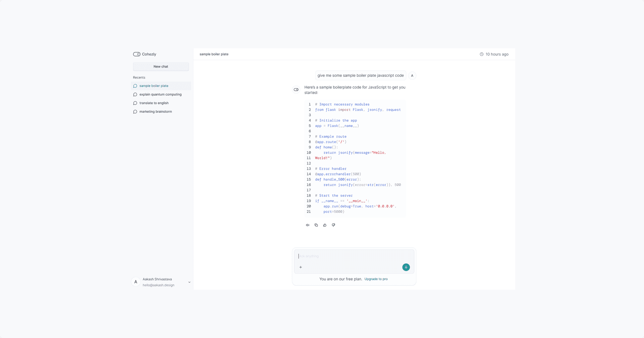Image resolution: width=644 pixels, height=338 pixels.
Task: Click the clock icon near 10 hours ago
Action: pos(482,54)
